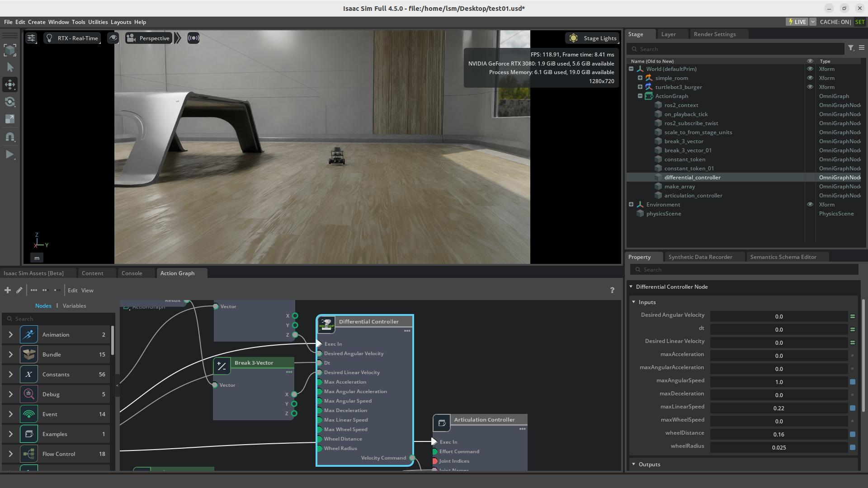
Task: Expand the Bundle node category
Action: [x=10, y=355]
